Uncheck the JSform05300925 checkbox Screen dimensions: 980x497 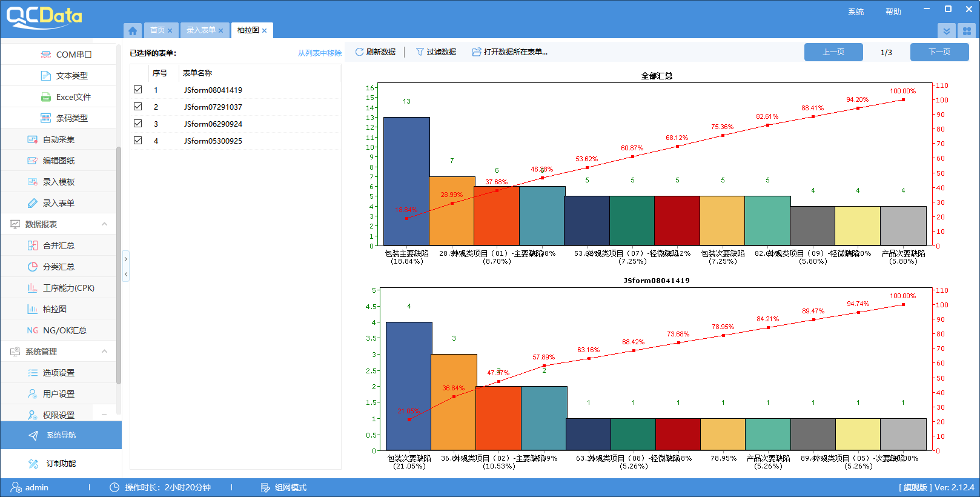click(x=138, y=141)
